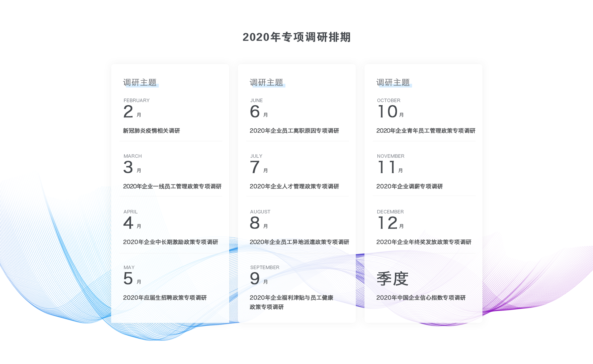Image resolution: width=593 pixels, height=364 pixels.
Task: Open 2020年企业员工离职原因专项调研
Action: coord(294,131)
